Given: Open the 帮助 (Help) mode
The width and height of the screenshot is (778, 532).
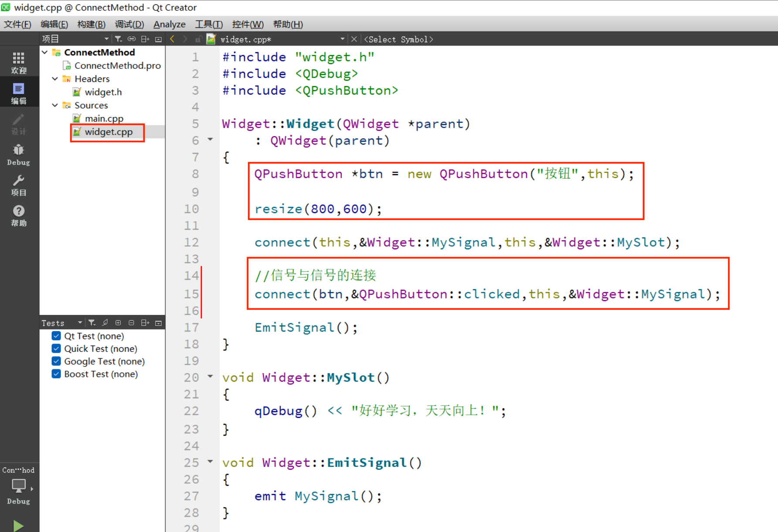Looking at the screenshot, I should tap(19, 216).
